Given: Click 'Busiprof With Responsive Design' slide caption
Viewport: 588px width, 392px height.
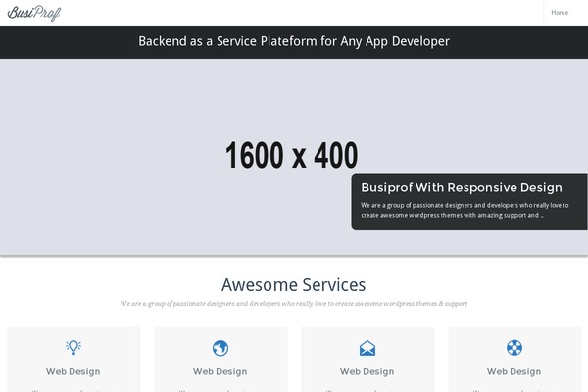Looking at the screenshot, I should [x=462, y=187].
